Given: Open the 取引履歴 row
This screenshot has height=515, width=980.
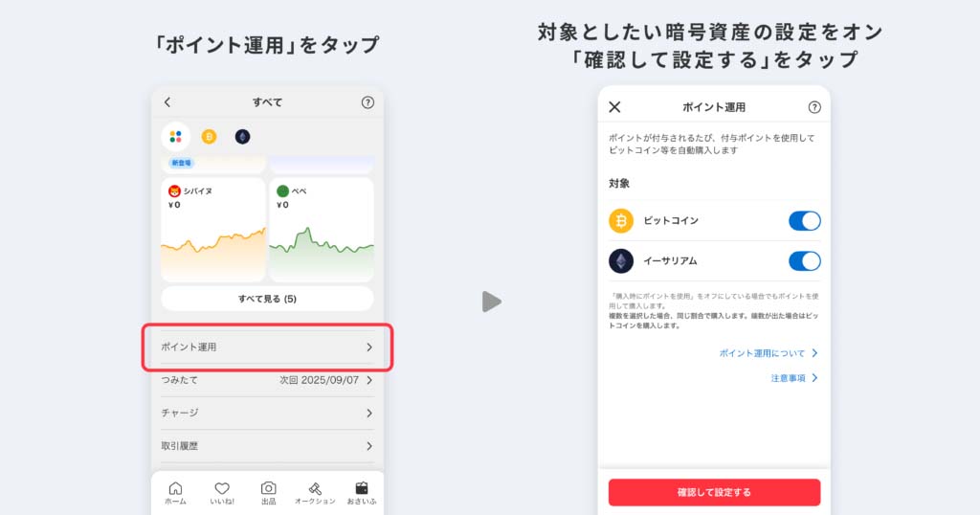Looking at the screenshot, I should 267,446.
